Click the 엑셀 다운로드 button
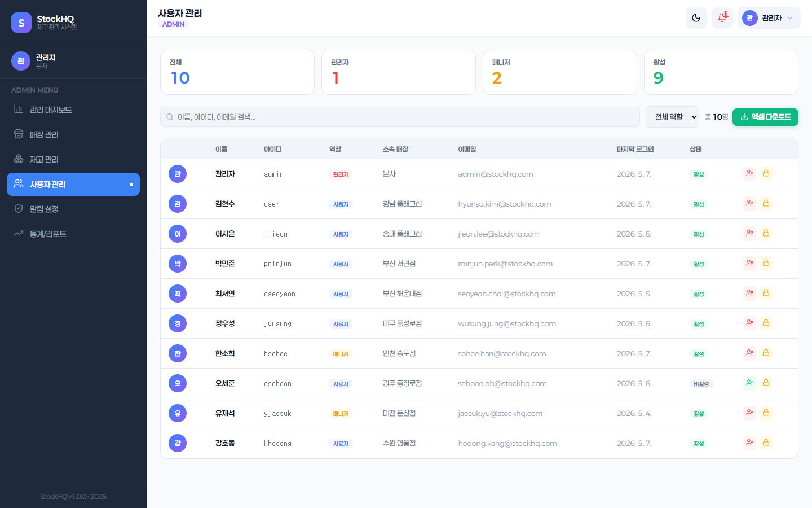The image size is (812, 508). tap(765, 117)
